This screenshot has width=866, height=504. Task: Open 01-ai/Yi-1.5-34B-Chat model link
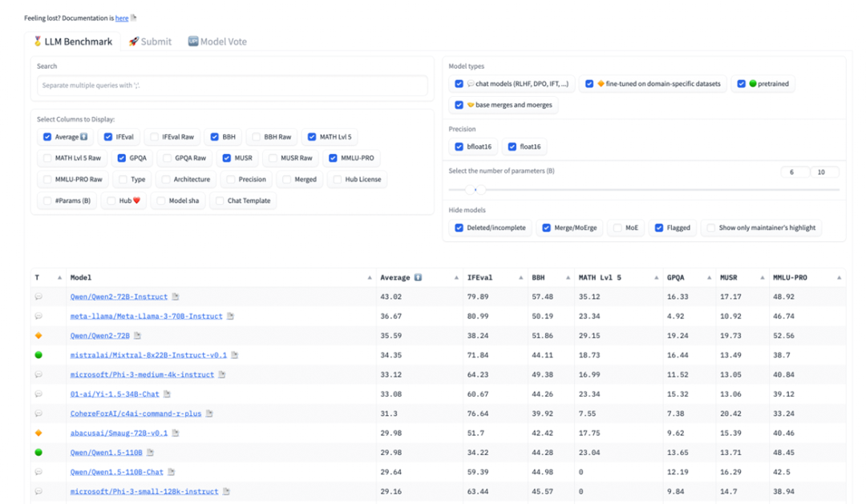click(115, 394)
